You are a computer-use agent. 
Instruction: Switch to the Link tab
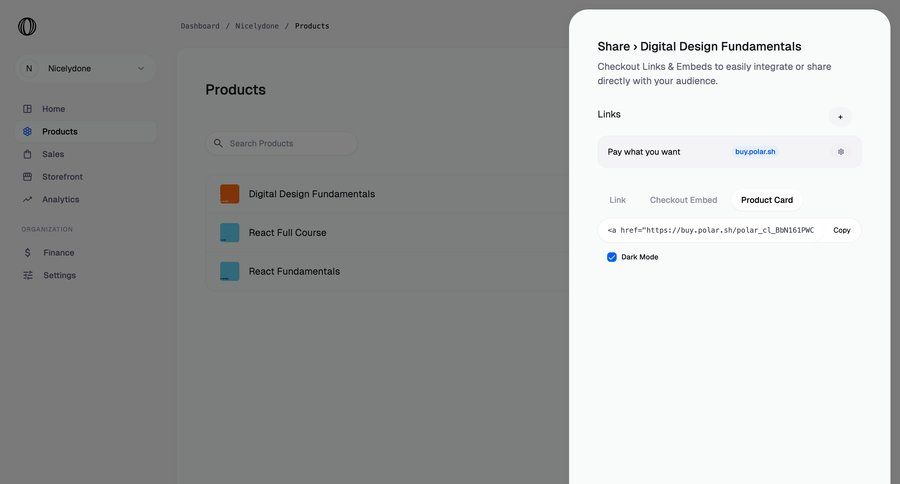618,200
